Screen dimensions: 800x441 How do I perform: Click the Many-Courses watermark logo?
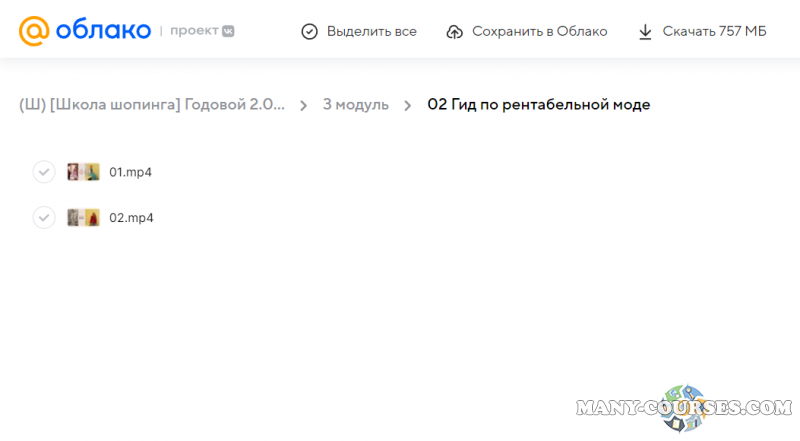684,408
